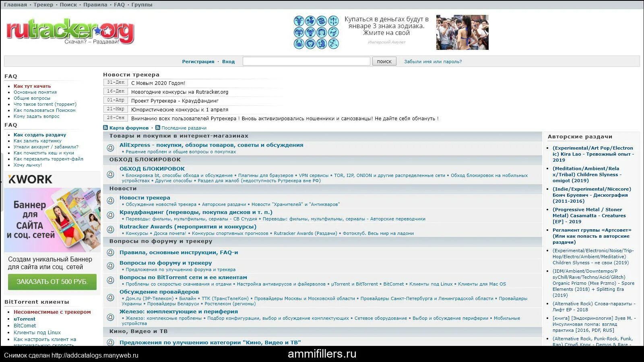Open the Как тут качать FAQ link
Image resolution: width=644 pixels, height=362 pixels.
[32, 86]
